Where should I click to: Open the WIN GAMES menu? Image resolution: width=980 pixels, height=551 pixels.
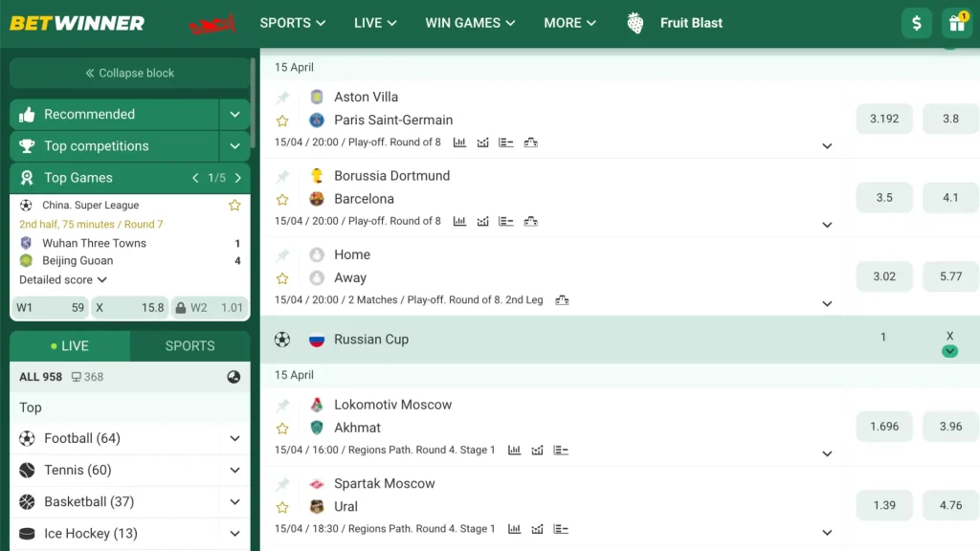tap(470, 23)
